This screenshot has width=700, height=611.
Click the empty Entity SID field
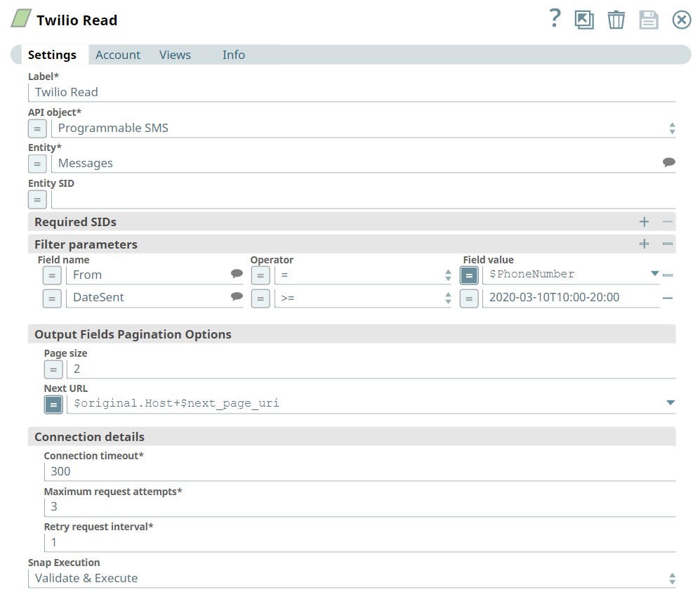[364, 199]
